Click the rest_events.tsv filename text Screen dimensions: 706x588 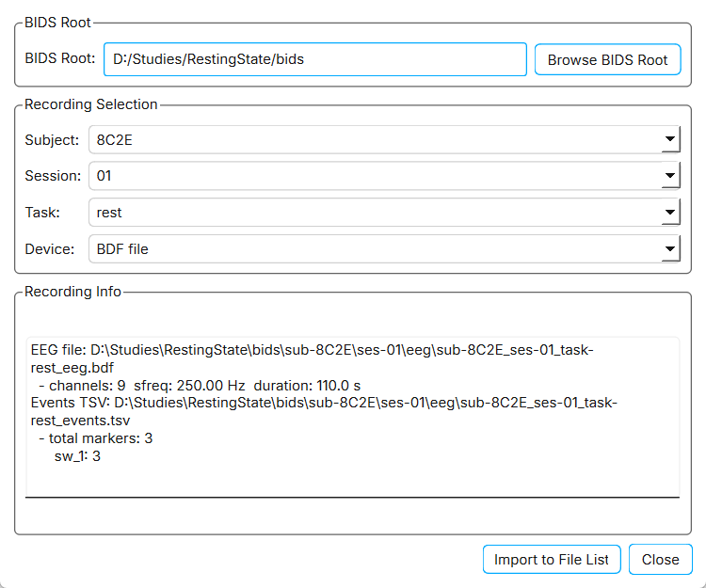[x=80, y=421]
